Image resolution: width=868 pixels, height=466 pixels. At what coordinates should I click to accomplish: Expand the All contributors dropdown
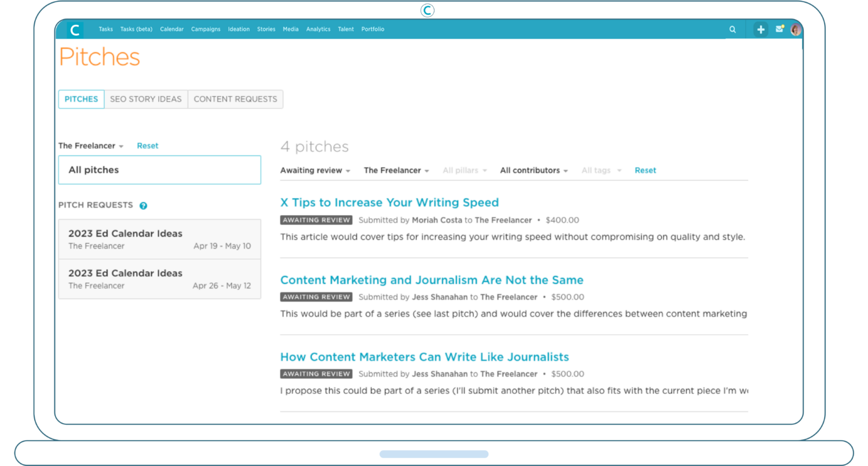534,171
